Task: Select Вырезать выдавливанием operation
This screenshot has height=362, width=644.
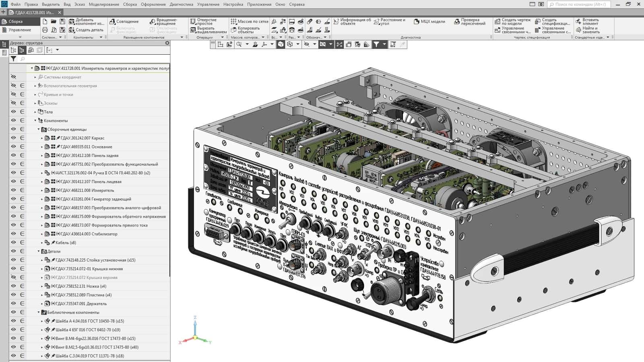Action: tap(208, 30)
